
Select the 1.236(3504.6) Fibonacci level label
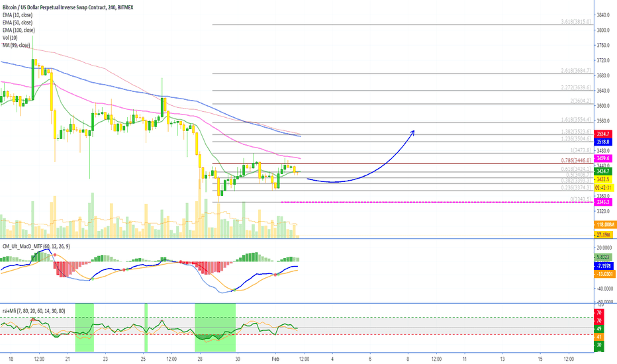(x=576, y=138)
